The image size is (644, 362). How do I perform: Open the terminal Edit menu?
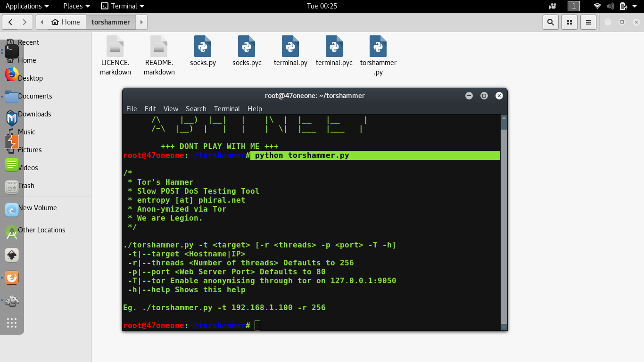[x=150, y=109]
